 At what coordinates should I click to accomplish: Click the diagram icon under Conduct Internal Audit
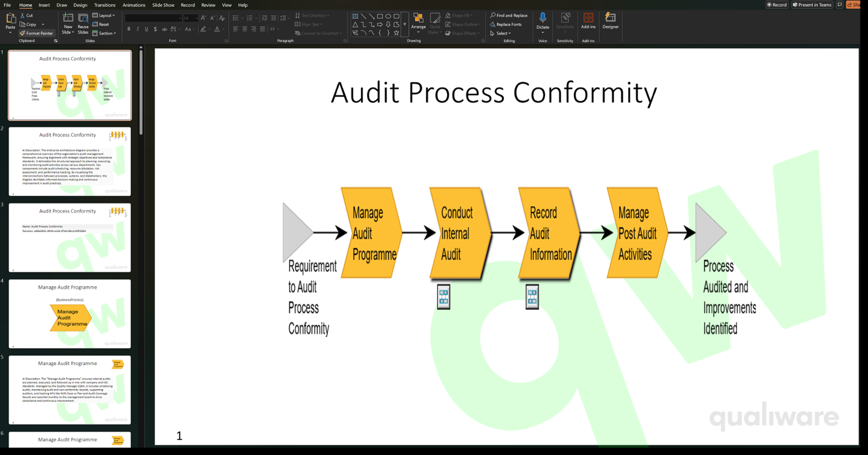444,296
